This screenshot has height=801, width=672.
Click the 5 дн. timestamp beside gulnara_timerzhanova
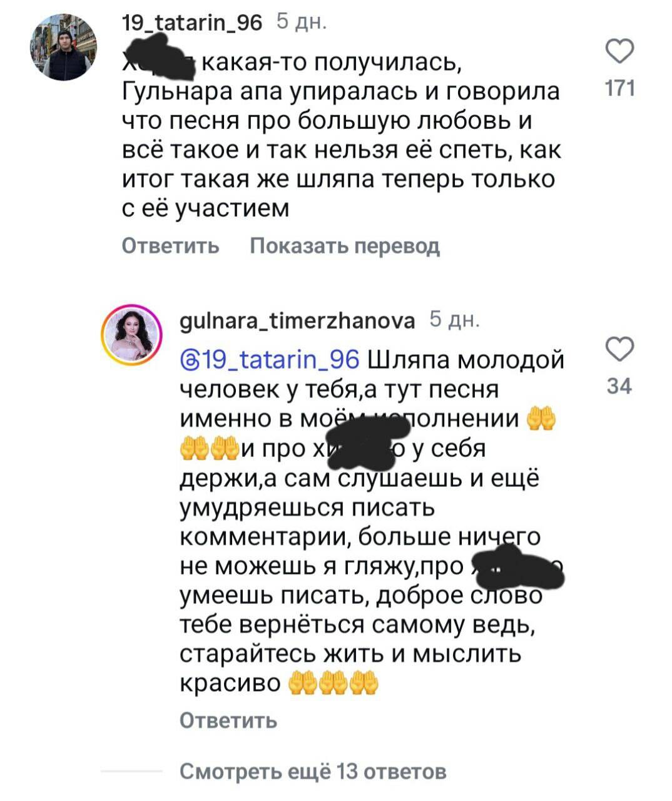coord(455,320)
